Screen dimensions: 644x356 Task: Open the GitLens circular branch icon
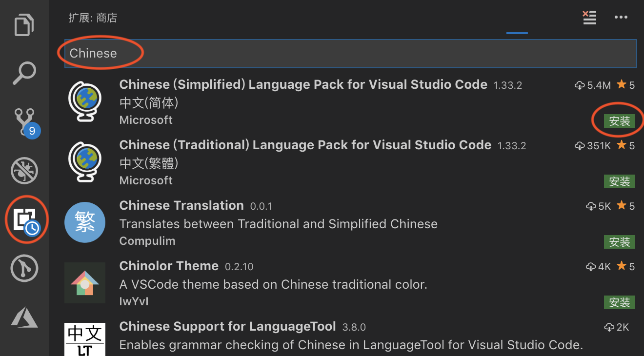pyautogui.click(x=24, y=268)
